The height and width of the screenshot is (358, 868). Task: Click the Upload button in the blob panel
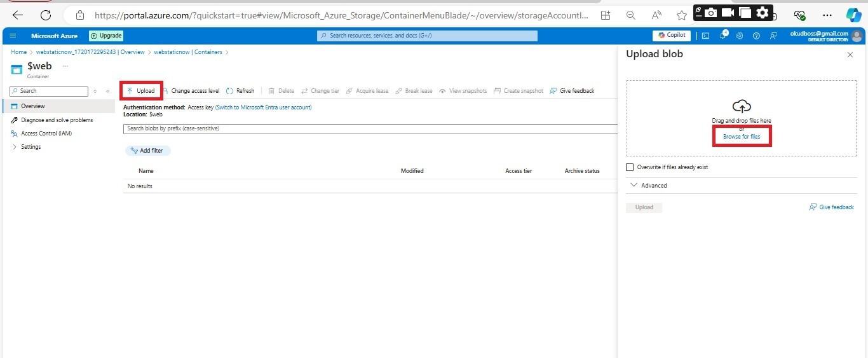point(644,207)
